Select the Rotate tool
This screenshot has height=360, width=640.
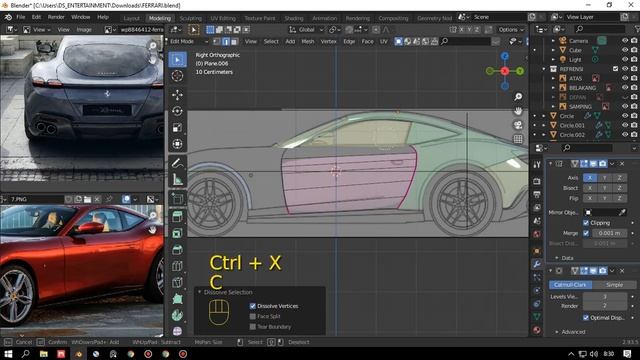click(177, 111)
